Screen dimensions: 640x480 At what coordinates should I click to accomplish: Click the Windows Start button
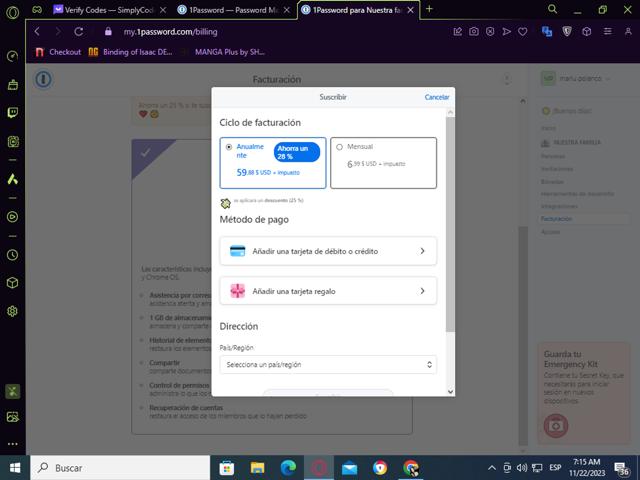[x=15, y=468]
